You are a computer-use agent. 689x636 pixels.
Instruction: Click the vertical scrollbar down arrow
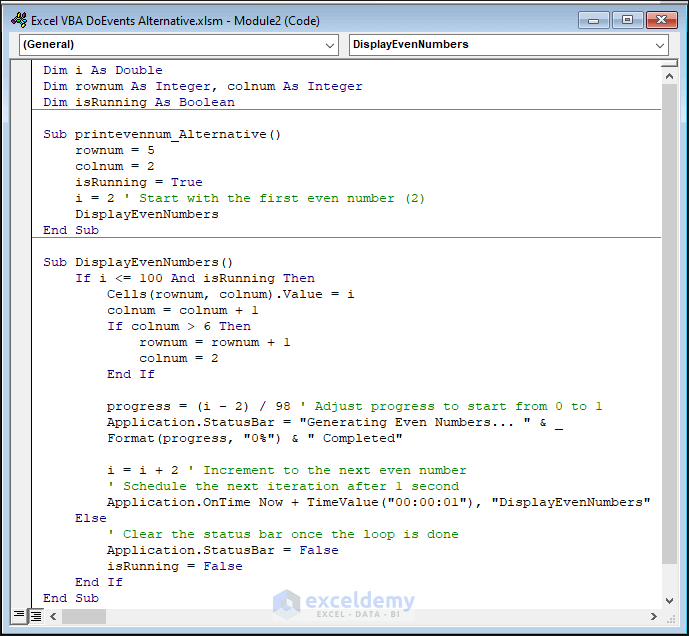tap(669, 600)
